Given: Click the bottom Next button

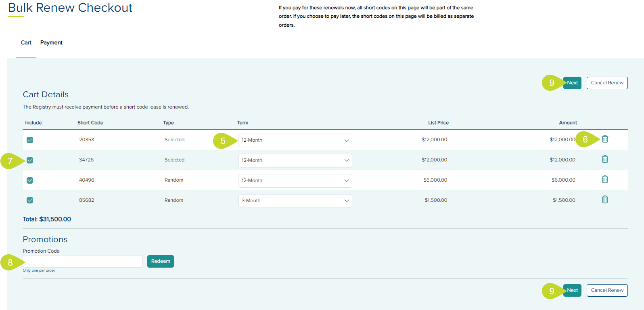Looking at the screenshot, I should click(x=572, y=290).
